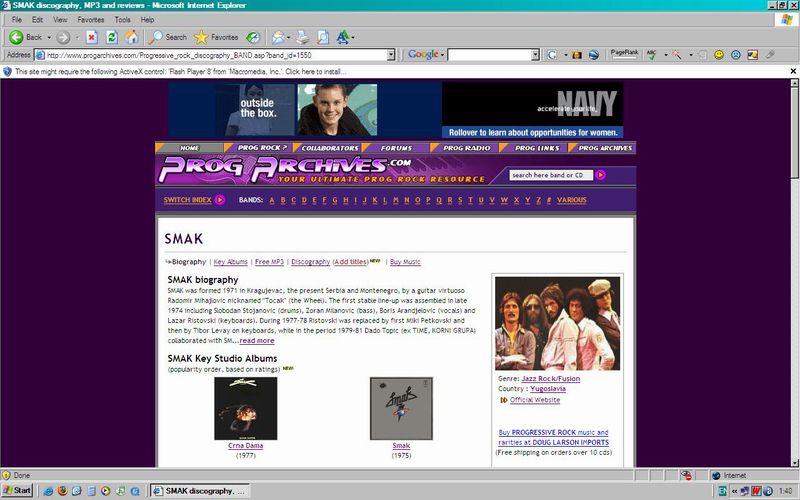
Task: Click the Crna Dama album cover
Action: click(246, 408)
